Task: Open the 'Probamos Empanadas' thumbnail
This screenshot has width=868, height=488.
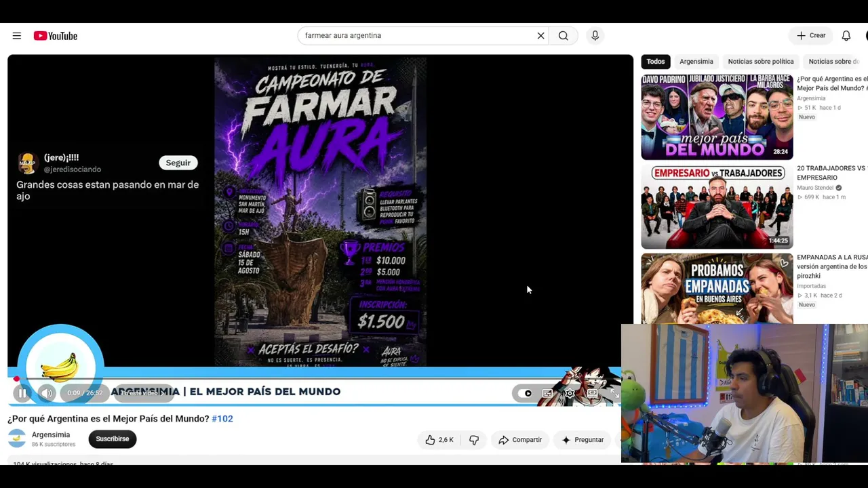Action: [x=717, y=289]
